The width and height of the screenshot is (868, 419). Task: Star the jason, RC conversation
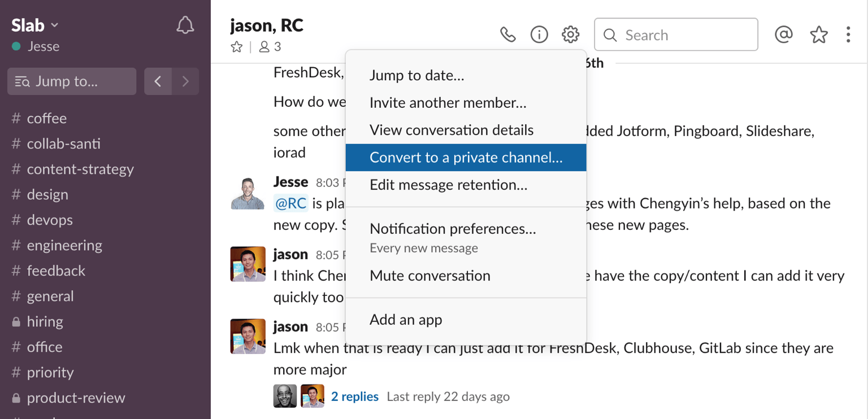236,47
